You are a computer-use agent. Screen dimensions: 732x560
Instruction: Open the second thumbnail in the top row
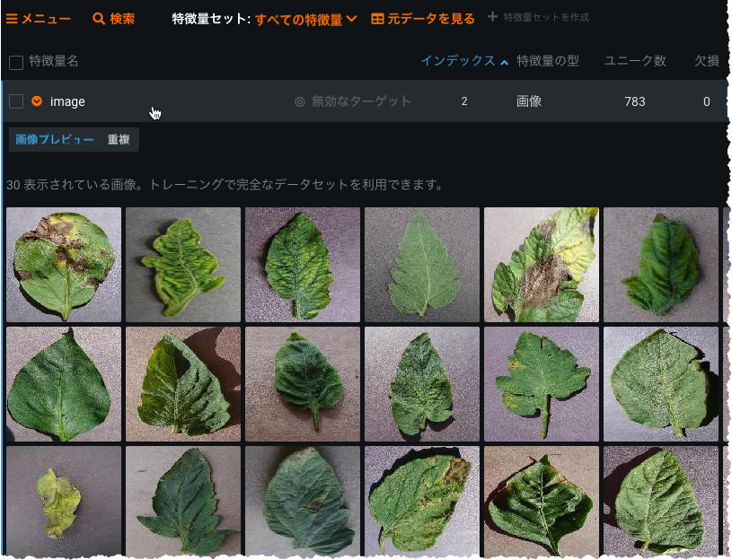click(183, 265)
